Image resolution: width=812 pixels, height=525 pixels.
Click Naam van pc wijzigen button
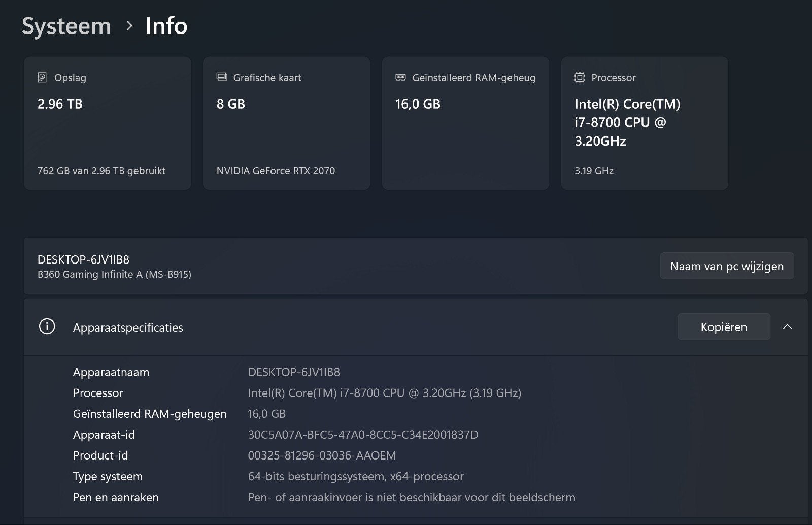click(x=727, y=266)
